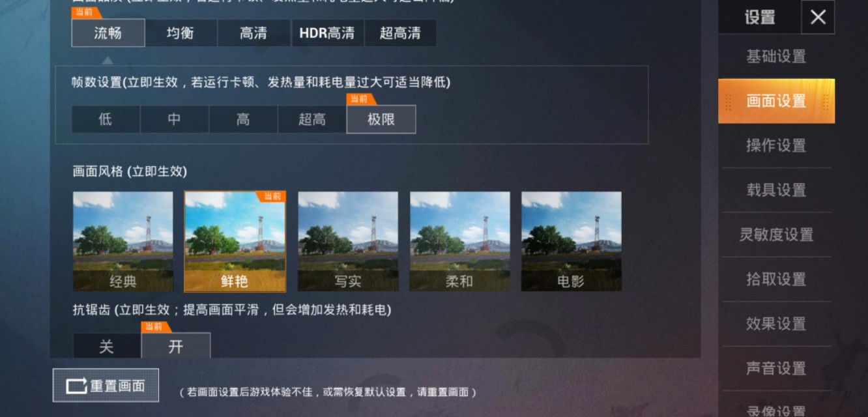Image resolution: width=868 pixels, height=417 pixels.
Task: Set frame rate to 高
Action: 243,119
